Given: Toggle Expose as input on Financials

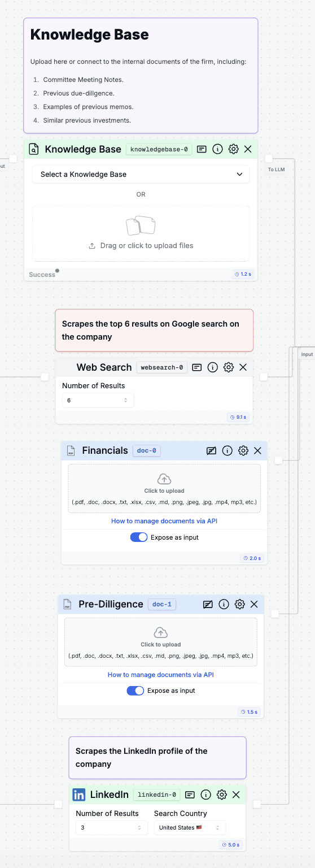Looking at the screenshot, I should (139, 537).
